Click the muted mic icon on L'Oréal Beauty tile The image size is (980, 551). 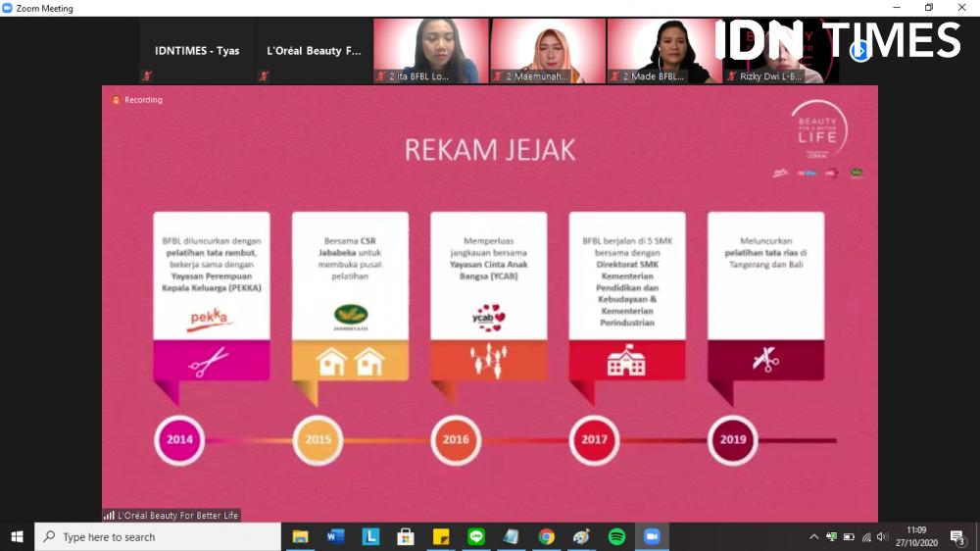[265, 76]
